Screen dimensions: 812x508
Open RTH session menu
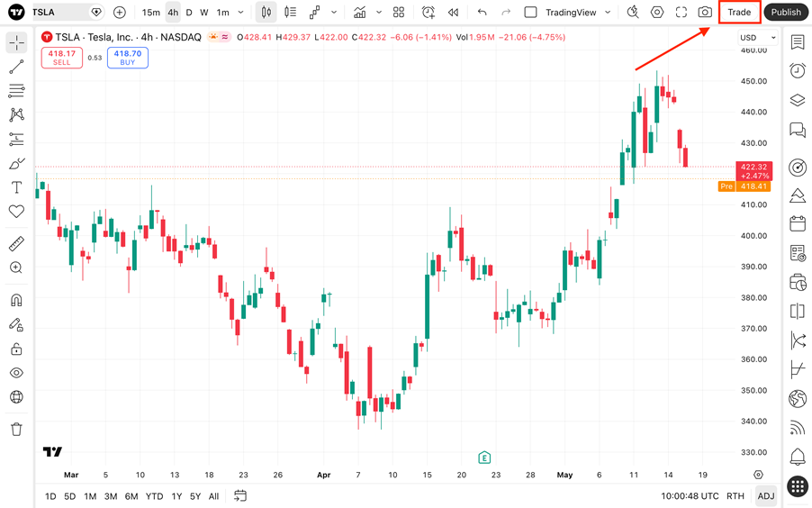tap(735, 496)
